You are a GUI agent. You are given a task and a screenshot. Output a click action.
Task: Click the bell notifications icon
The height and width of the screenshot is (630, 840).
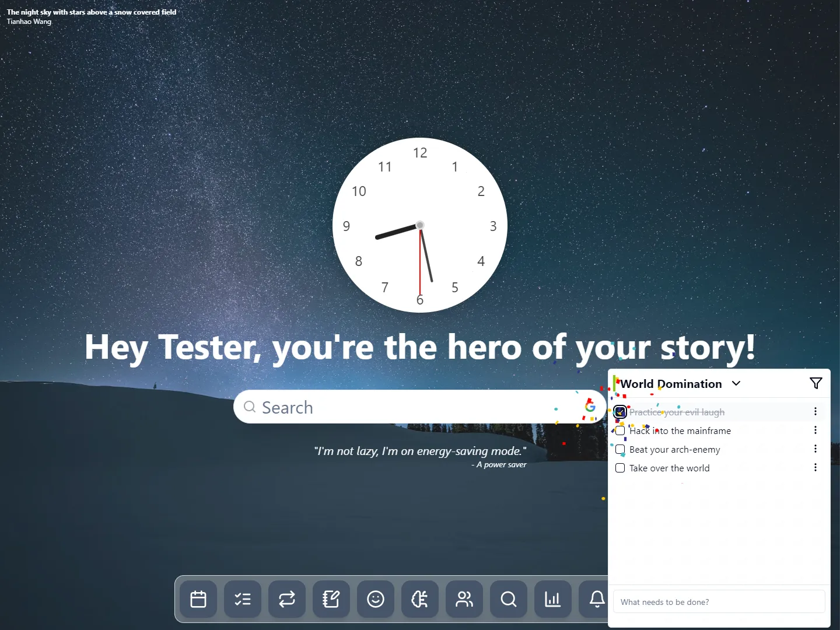pyautogui.click(x=597, y=599)
